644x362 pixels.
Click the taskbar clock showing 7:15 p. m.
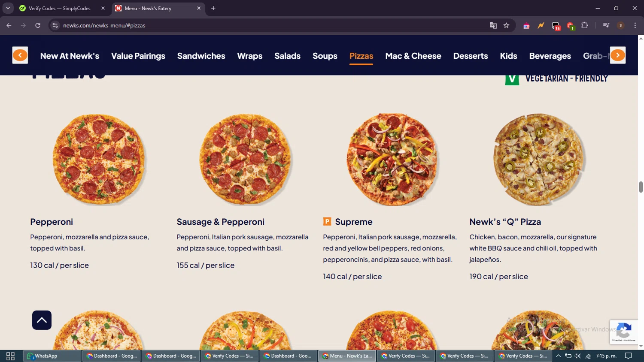[x=606, y=356]
